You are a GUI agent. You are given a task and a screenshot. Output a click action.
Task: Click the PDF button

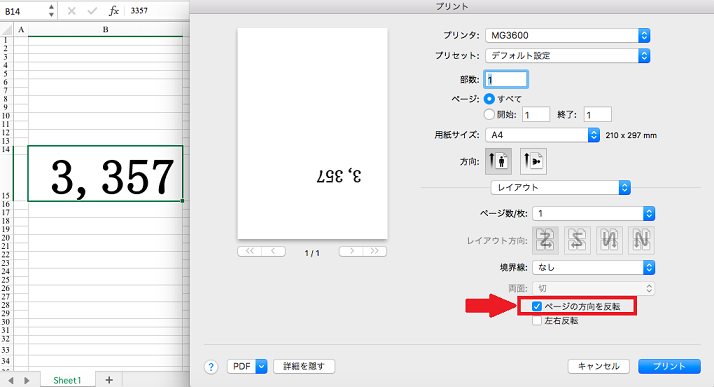pos(242,366)
